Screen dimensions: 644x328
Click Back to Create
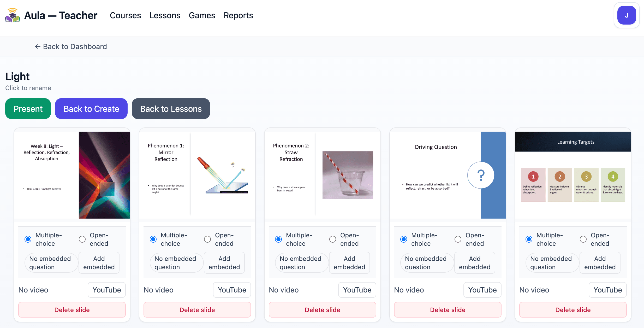point(91,109)
